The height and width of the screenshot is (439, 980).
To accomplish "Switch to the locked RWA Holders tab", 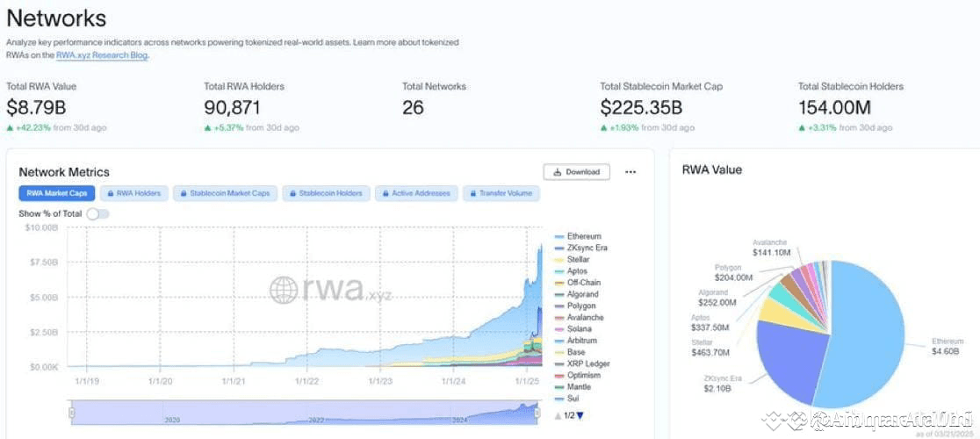I will 133,193.
